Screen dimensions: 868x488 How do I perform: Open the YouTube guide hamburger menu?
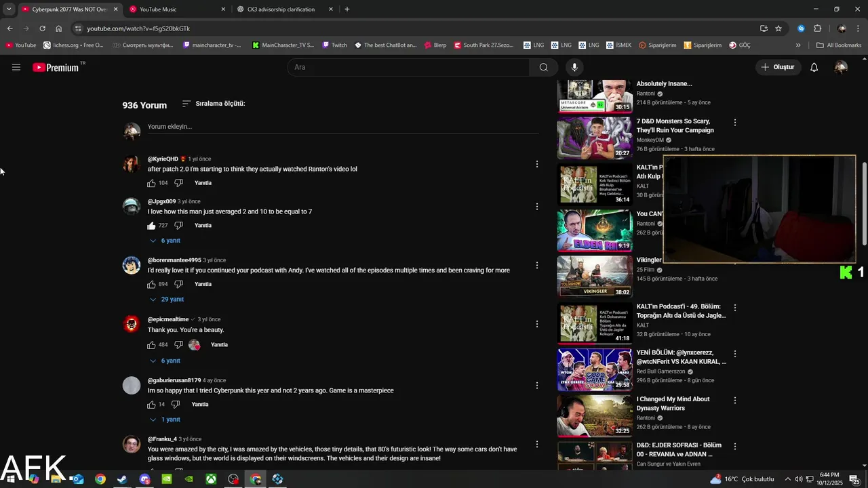click(16, 67)
